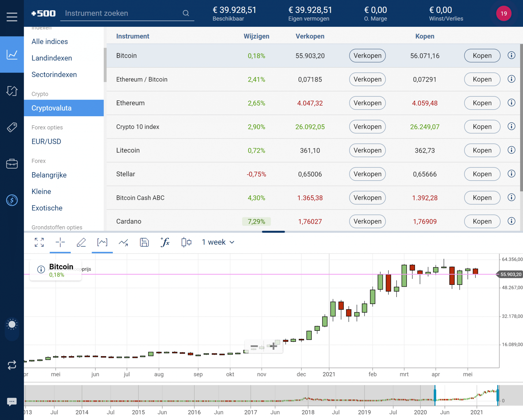Screen dimensions: 523x420
Task: Show info for Litecoin row
Action: [511, 150]
